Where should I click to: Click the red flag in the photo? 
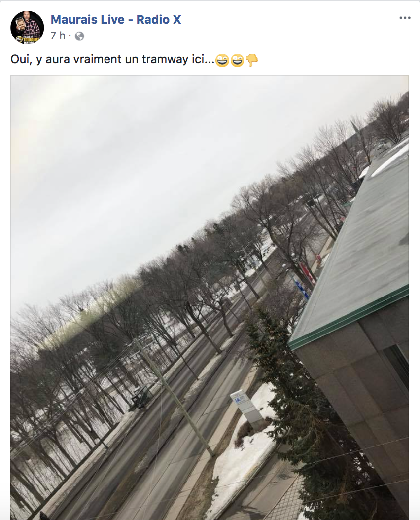(308, 273)
